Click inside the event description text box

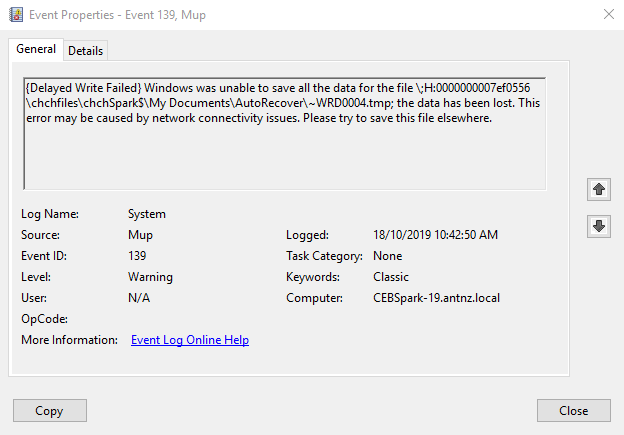284,150
